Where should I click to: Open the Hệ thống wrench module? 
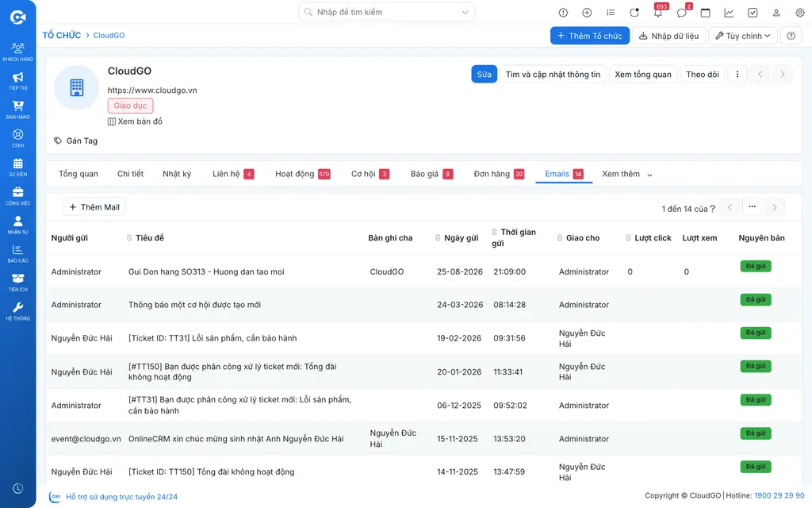(x=17, y=311)
